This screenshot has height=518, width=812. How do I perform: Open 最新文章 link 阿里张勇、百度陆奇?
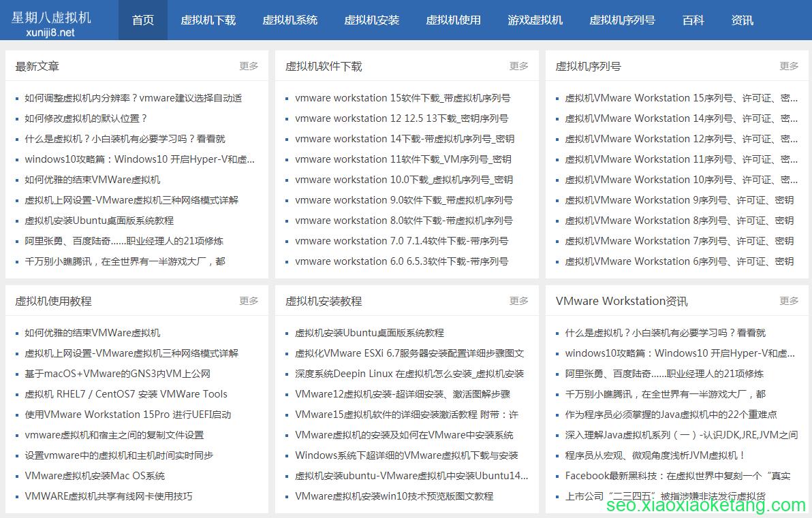tap(124, 241)
